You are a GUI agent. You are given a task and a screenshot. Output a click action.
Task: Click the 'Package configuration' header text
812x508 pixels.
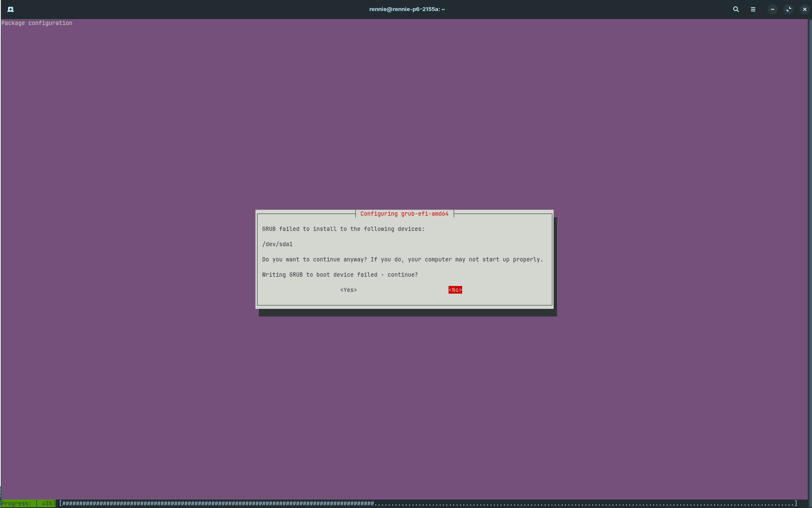tap(37, 23)
